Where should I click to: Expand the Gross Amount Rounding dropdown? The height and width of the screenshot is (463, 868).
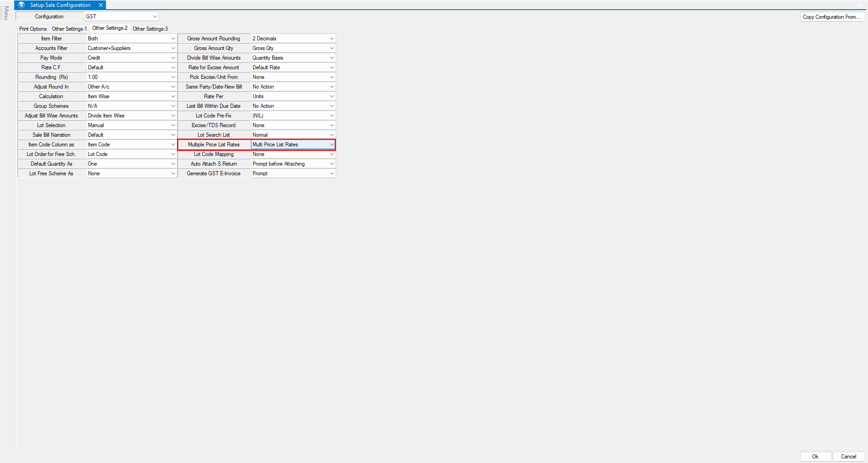coord(332,39)
